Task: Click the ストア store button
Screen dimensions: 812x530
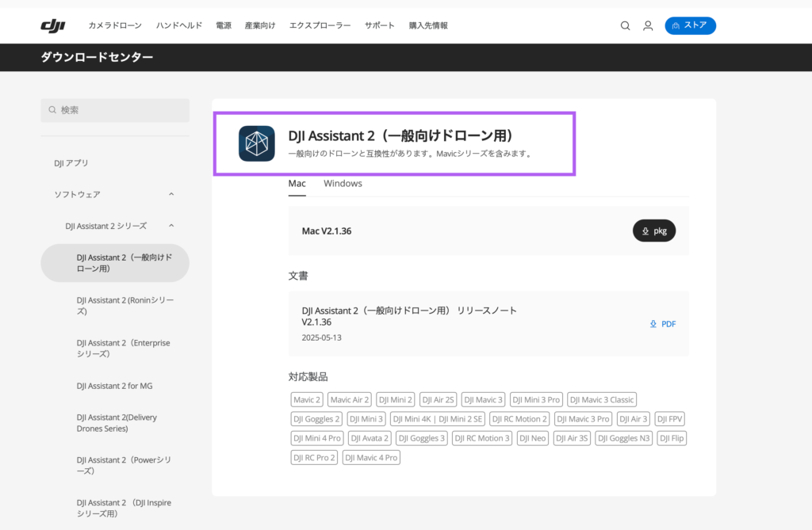Action: pos(691,25)
